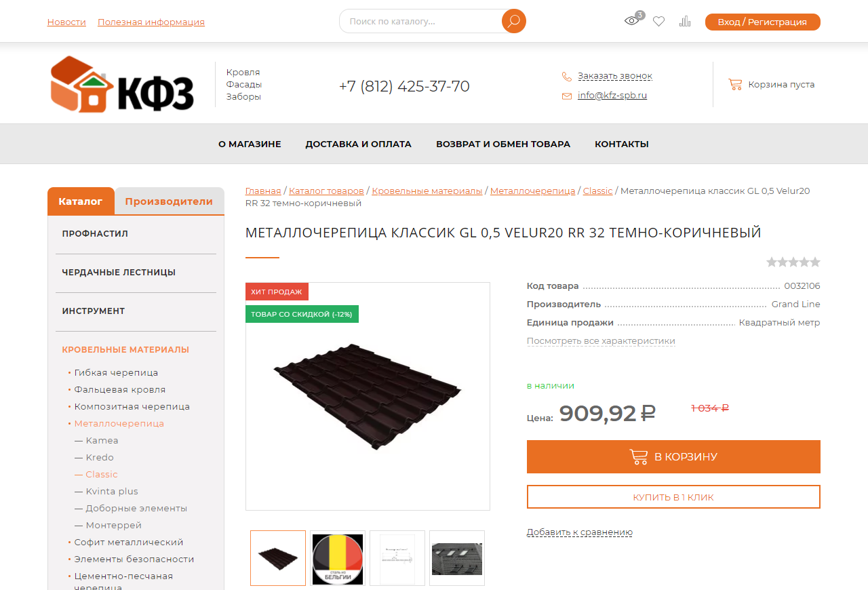Click the orange search magnifier button
This screenshot has width=868, height=590.
tap(513, 21)
